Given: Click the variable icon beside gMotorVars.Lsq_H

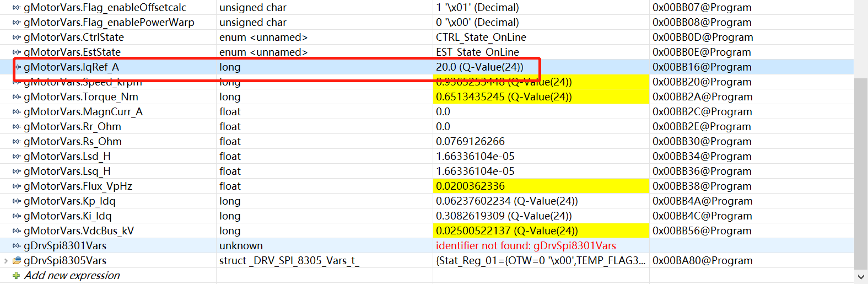Looking at the screenshot, I should (17, 172).
